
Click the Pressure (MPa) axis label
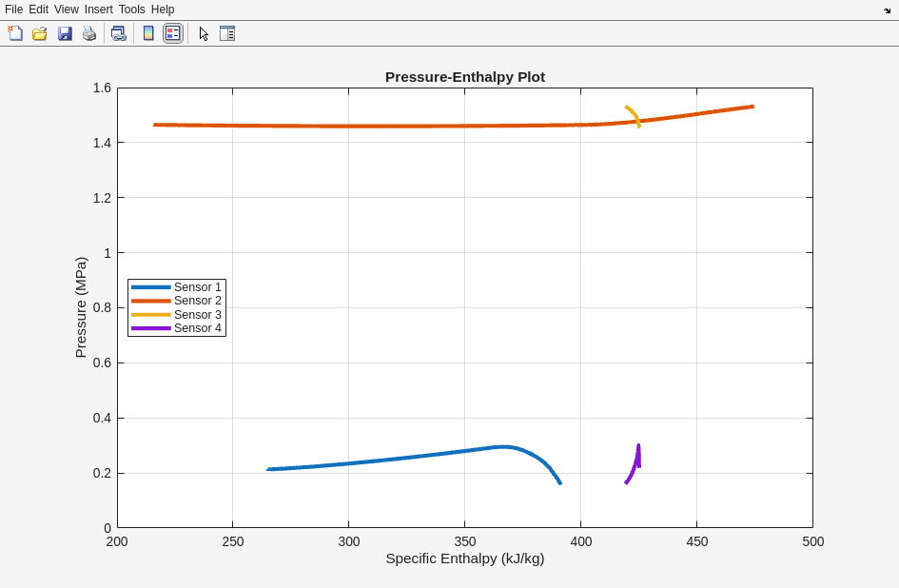81,307
